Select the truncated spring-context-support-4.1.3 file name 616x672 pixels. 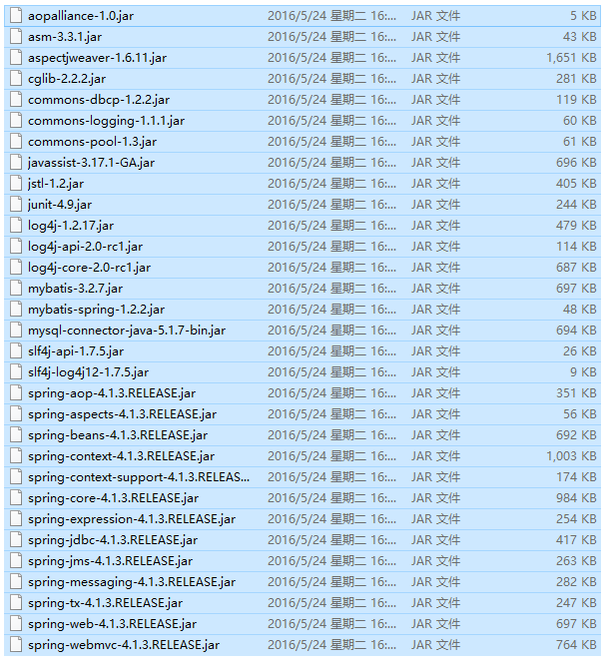[x=139, y=478]
